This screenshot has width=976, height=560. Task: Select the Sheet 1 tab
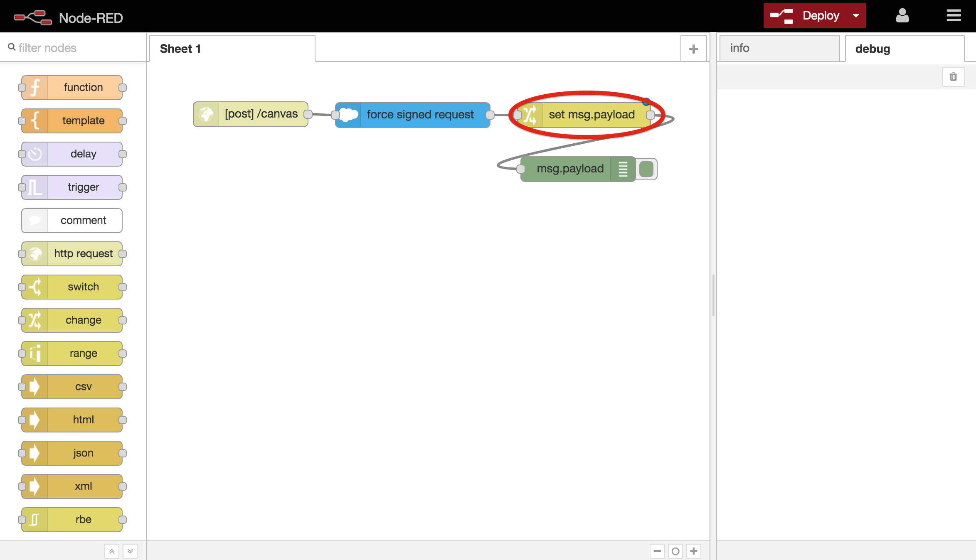click(181, 48)
